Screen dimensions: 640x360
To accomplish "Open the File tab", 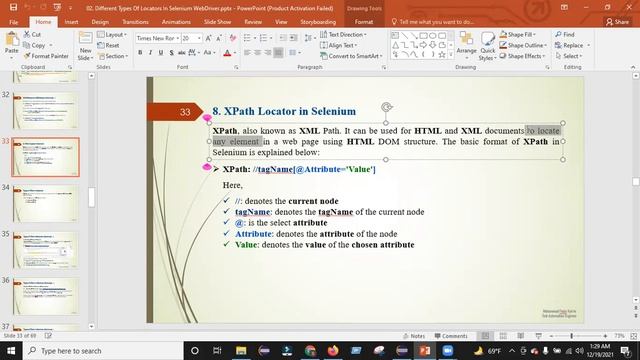I will tap(13, 22).
